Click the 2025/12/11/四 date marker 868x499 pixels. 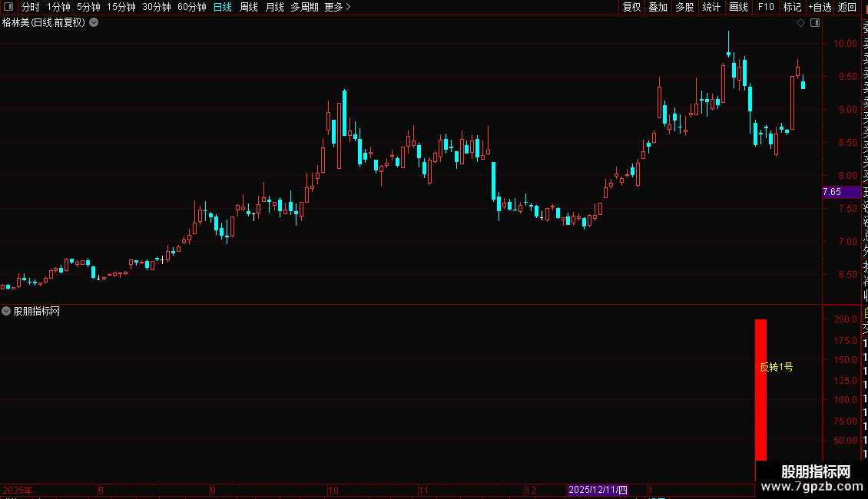(x=598, y=490)
